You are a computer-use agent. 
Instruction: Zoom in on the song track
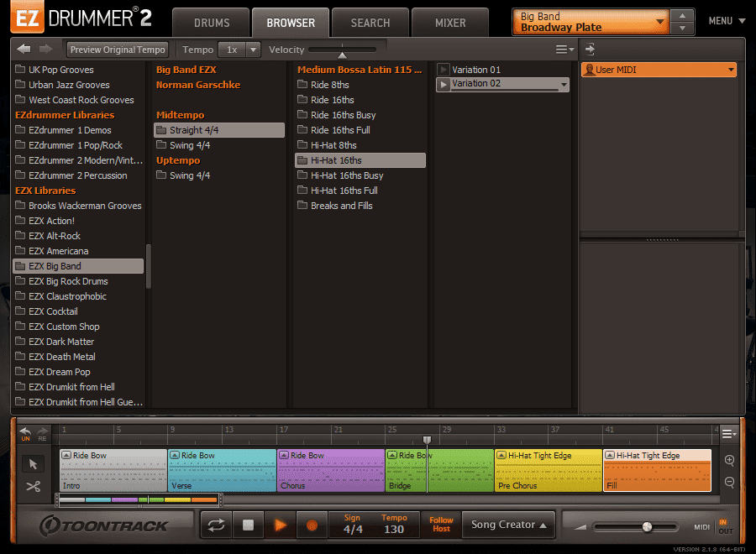pos(729,460)
